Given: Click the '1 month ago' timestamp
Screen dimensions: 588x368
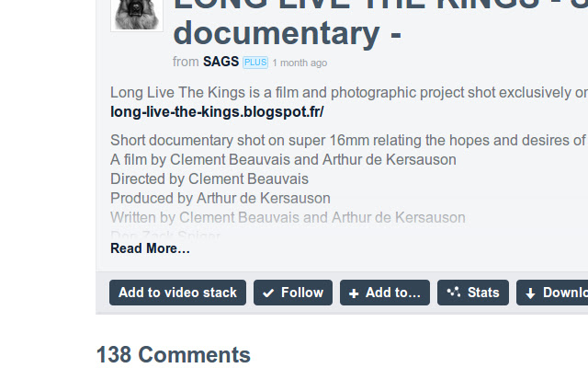Looking at the screenshot, I should (x=299, y=63).
